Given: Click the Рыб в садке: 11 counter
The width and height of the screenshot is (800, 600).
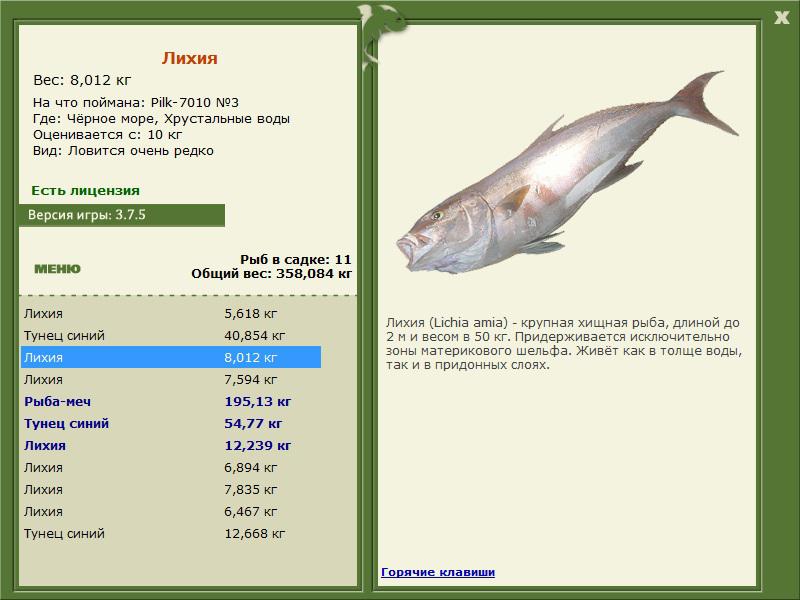Looking at the screenshot, I should click(296, 259).
